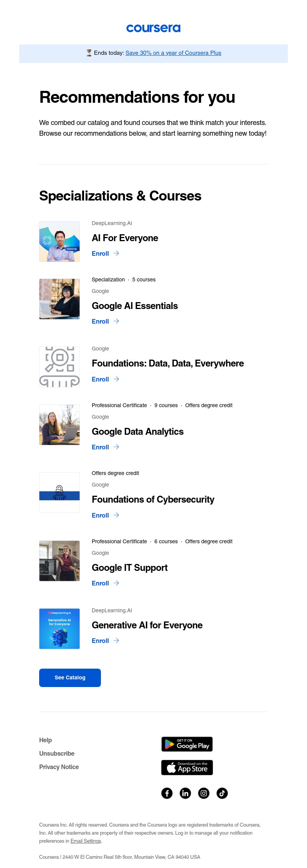Image resolution: width=307 pixels, height=868 pixels.
Task: Open the Foundations of Cybersecurity course title
Action: 153,500
